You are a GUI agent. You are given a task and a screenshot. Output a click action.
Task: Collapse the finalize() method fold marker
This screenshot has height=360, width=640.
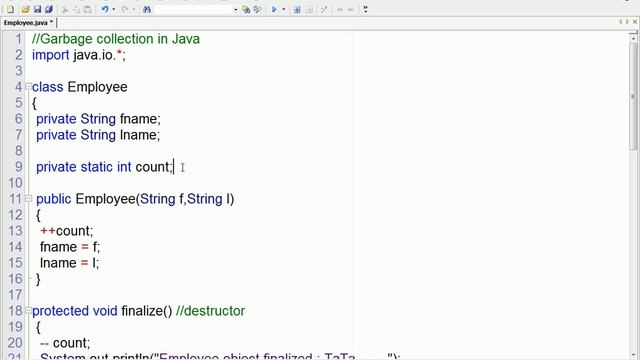28,311
